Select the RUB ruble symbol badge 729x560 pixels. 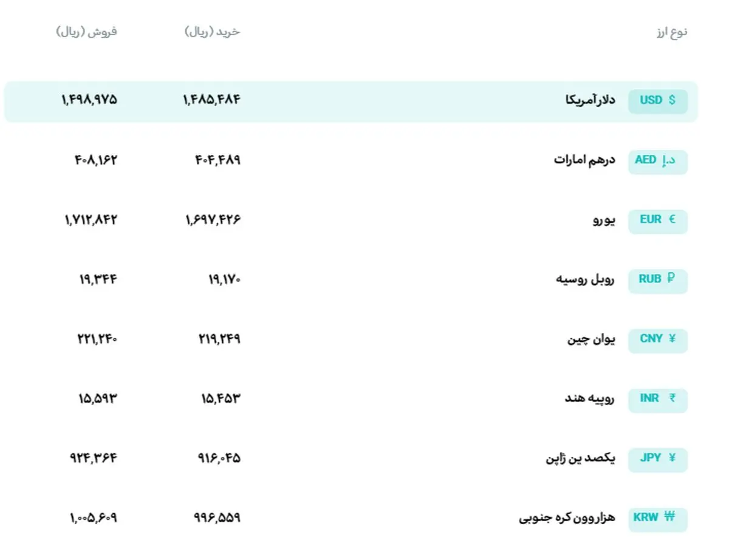point(658,280)
